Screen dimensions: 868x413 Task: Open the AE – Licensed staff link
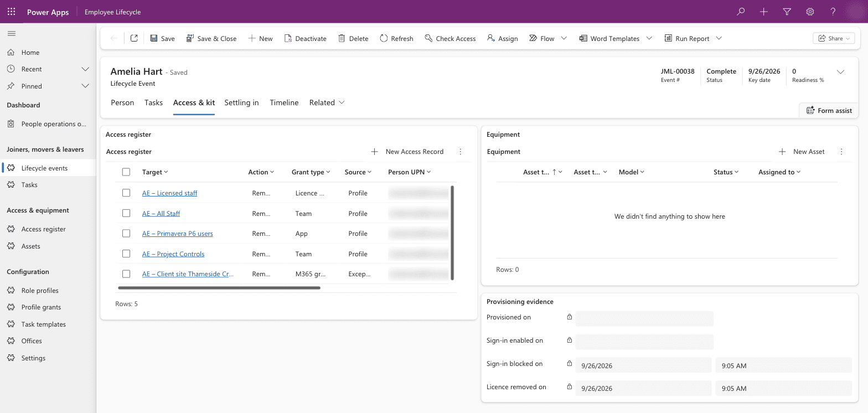click(x=169, y=193)
